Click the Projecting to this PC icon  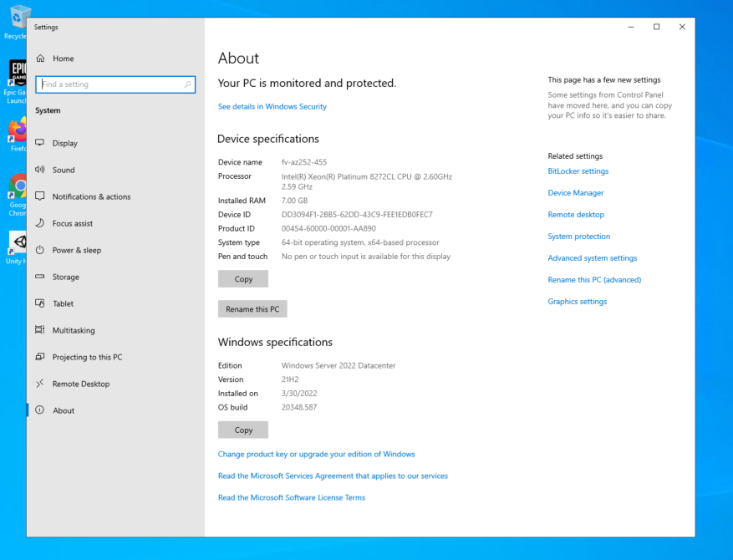coord(40,357)
